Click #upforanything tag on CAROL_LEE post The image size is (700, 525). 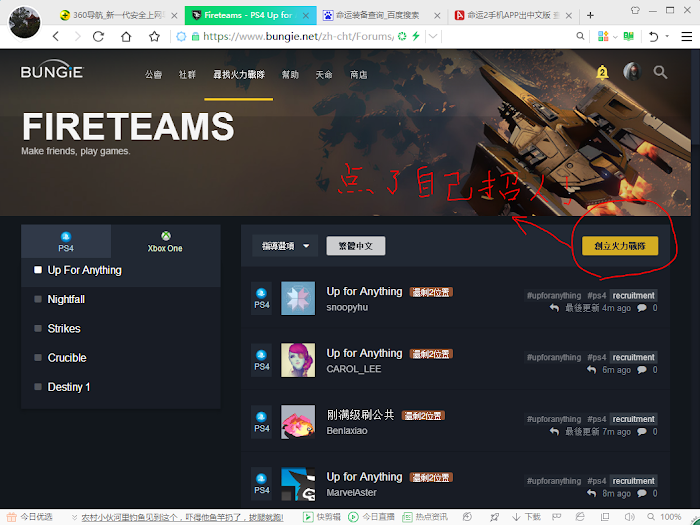click(x=554, y=357)
